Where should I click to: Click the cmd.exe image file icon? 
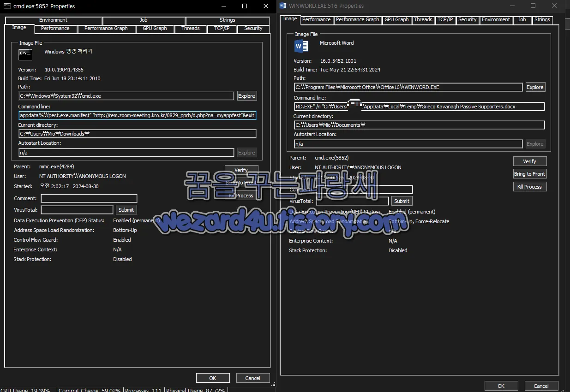25,54
